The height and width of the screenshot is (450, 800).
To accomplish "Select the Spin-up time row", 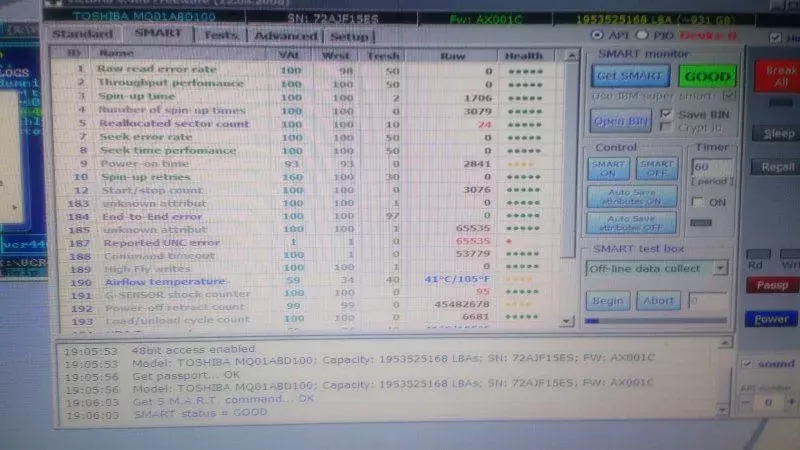I will pyautogui.click(x=306, y=97).
